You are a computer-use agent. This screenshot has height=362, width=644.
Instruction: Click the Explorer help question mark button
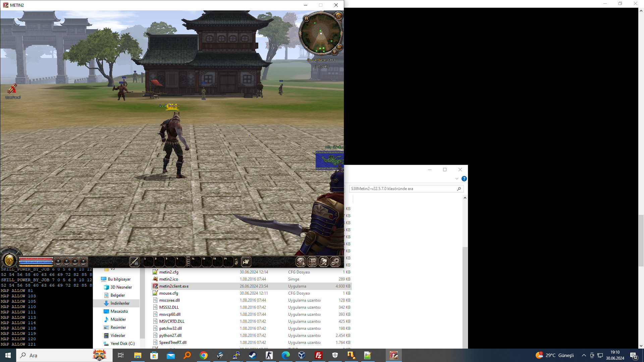coord(464,179)
